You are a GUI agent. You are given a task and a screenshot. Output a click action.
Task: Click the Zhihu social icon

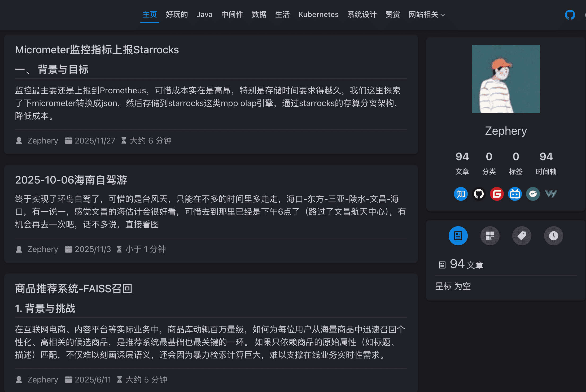click(461, 194)
